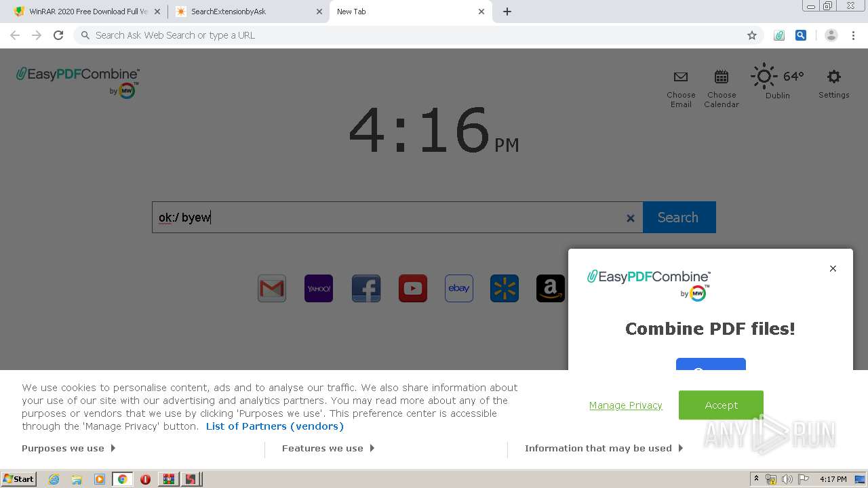Click the Combine PDF files! heading
The image size is (868, 488).
(710, 329)
